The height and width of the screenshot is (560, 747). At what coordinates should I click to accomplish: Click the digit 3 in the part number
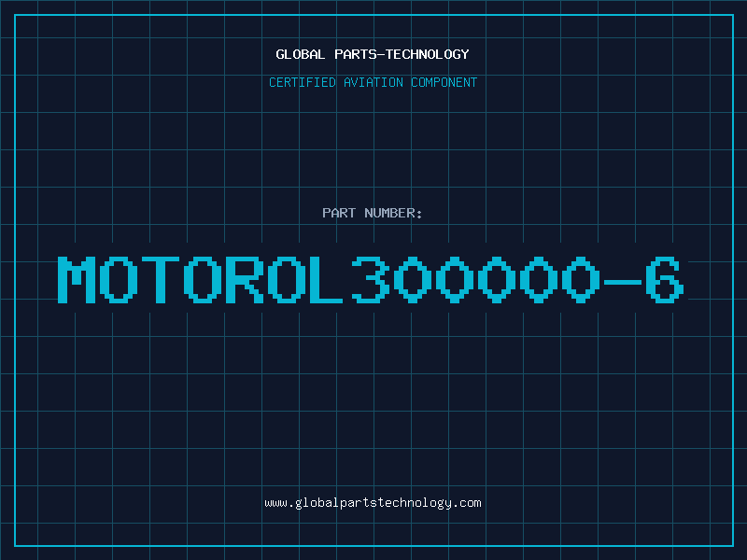tap(370, 280)
